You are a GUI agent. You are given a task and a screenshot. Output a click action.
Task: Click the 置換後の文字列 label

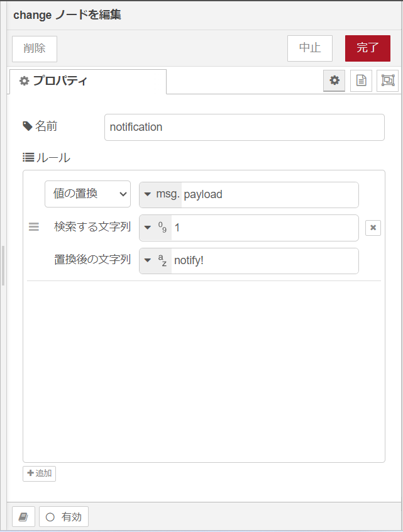click(x=92, y=260)
